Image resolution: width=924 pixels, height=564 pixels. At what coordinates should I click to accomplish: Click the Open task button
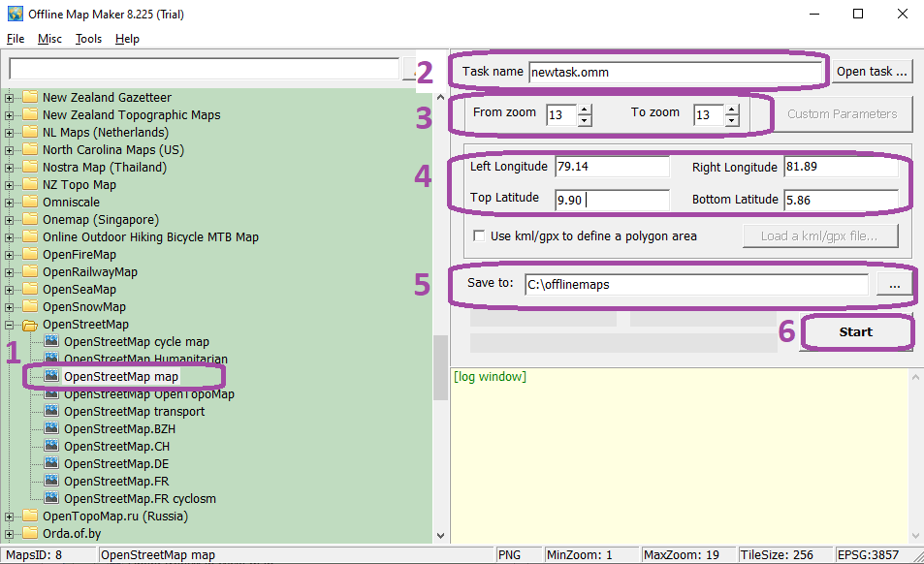tap(872, 72)
